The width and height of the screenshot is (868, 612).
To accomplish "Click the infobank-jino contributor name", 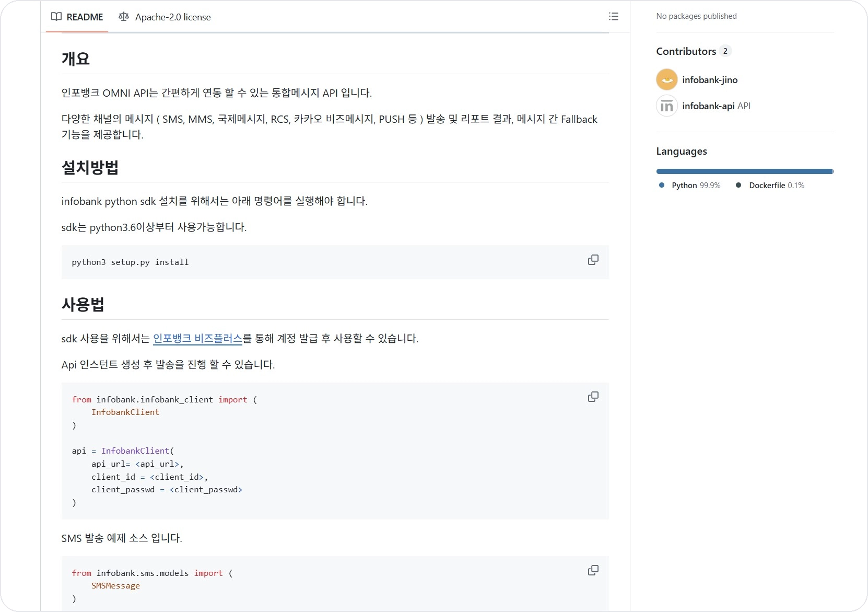I will coord(709,79).
